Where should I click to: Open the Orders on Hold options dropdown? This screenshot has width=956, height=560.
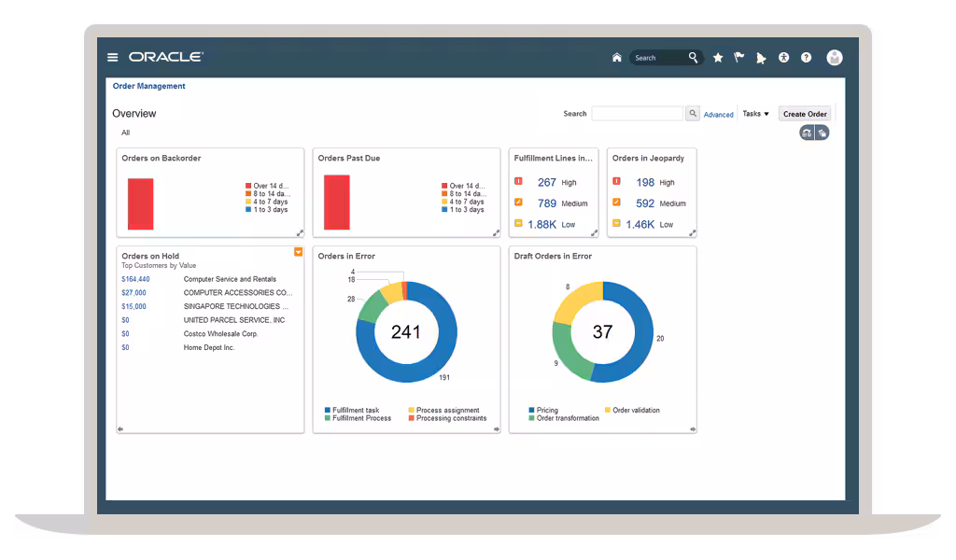click(x=298, y=252)
